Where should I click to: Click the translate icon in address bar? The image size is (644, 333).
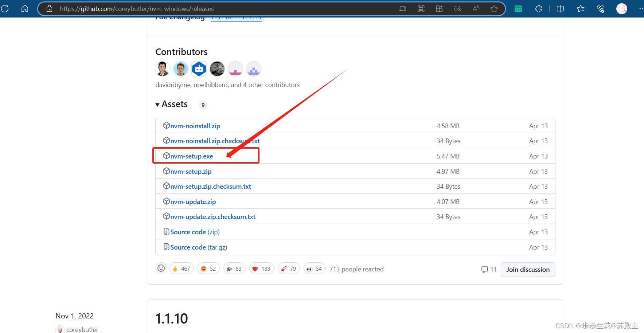[x=458, y=8]
